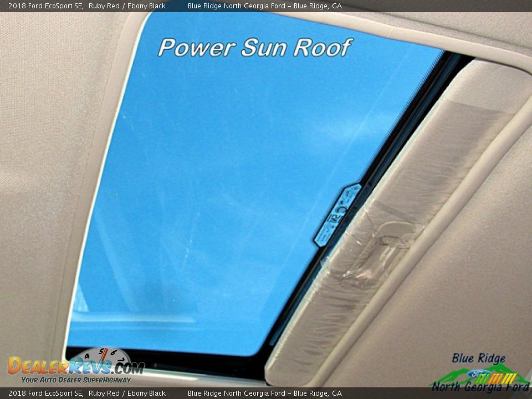Click the plastic-wrapped sunshade panel
Image resolution: width=532 pixels, height=399 pixels.
pyautogui.click(x=421, y=211)
